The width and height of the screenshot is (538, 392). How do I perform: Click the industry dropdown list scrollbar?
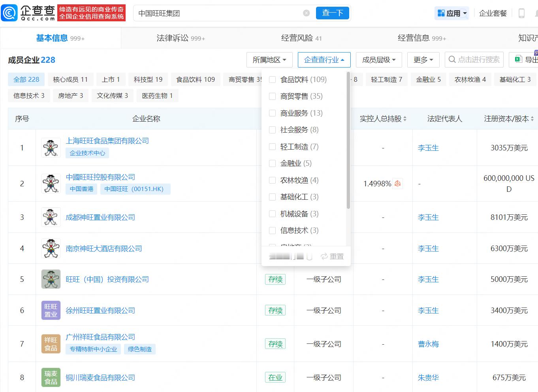pos(348,140)
